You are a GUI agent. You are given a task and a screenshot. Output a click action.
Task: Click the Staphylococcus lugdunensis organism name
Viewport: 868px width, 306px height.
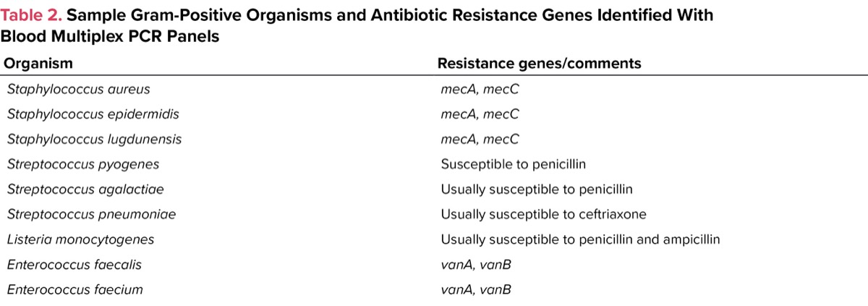94,139
